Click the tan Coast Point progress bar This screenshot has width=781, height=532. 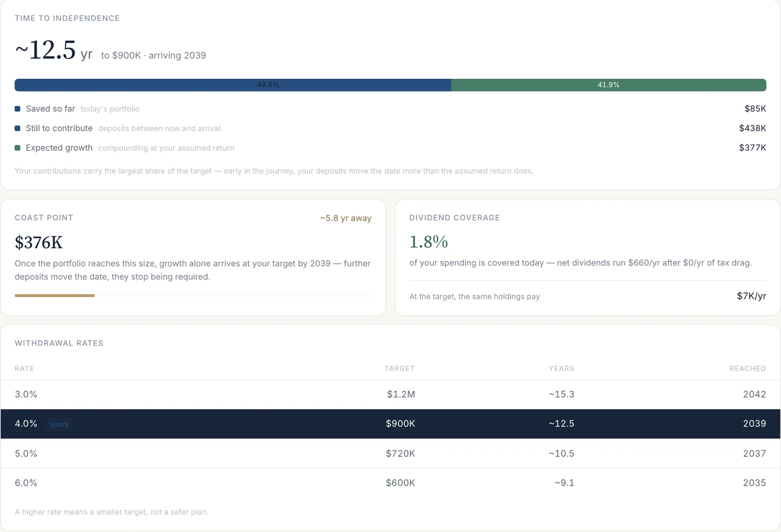(55, 296)
